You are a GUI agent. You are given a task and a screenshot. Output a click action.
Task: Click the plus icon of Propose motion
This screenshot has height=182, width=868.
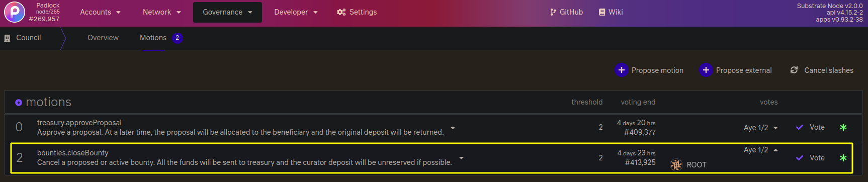(x=622, y=70)
